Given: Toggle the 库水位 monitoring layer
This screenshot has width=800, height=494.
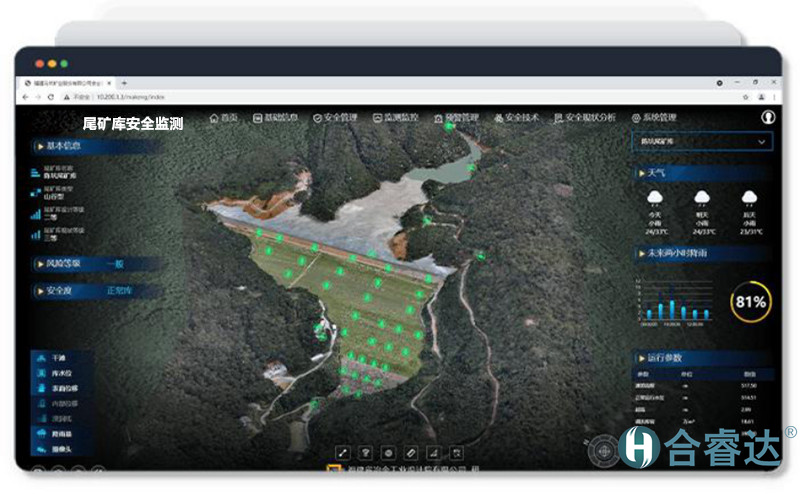Looking at the screenshot, I should coord(58,372).
